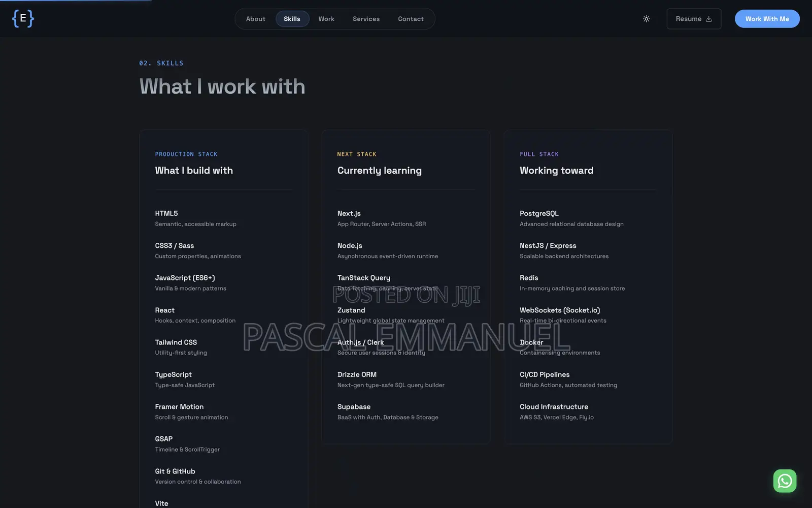Viewport: 812px width, 508px height.
Task: Click 'Vanilla & modern patterns' description
Action: pos(190,289)
